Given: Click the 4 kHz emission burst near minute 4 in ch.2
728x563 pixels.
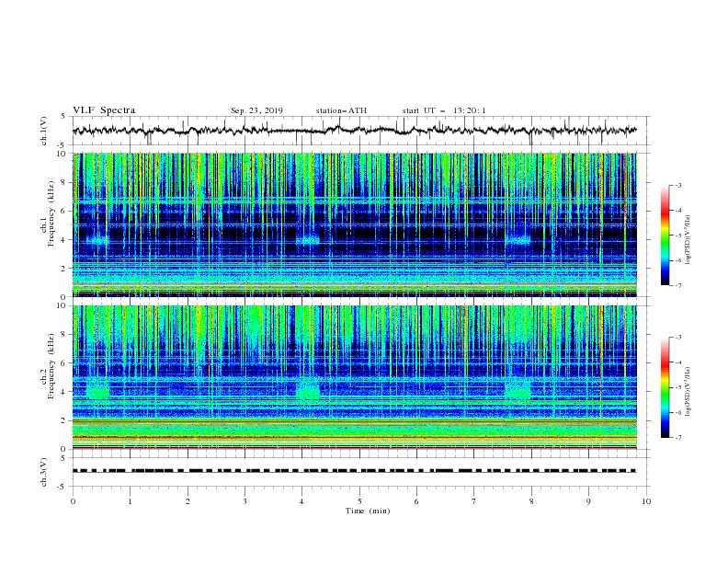Looking at the screenshot, I should (x=308, y=391).
